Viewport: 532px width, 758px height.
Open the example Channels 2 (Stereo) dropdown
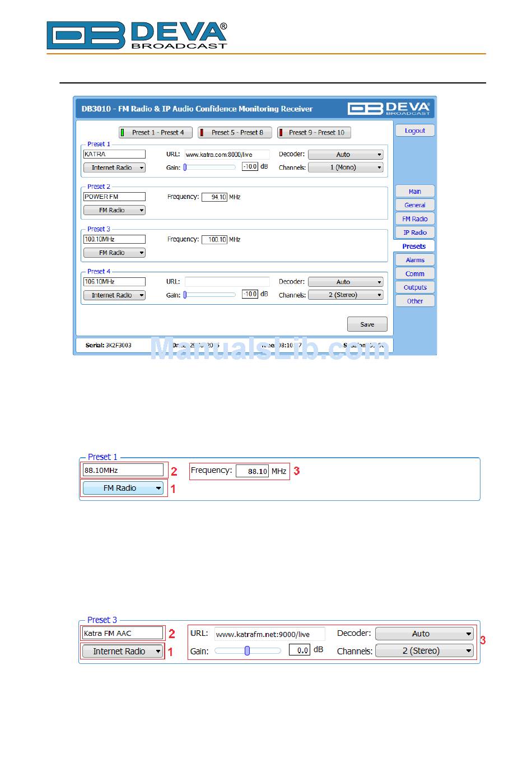424,651
